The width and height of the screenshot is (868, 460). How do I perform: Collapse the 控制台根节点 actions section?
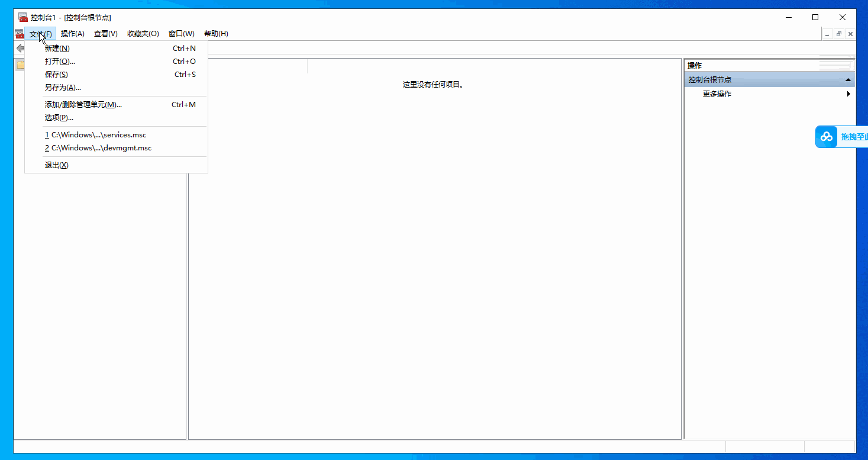[x=848, y=79]
